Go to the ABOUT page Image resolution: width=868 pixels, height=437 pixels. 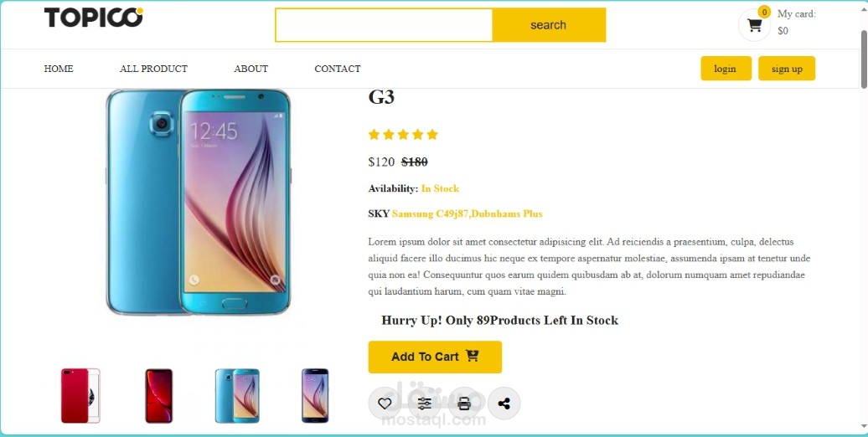251,69
